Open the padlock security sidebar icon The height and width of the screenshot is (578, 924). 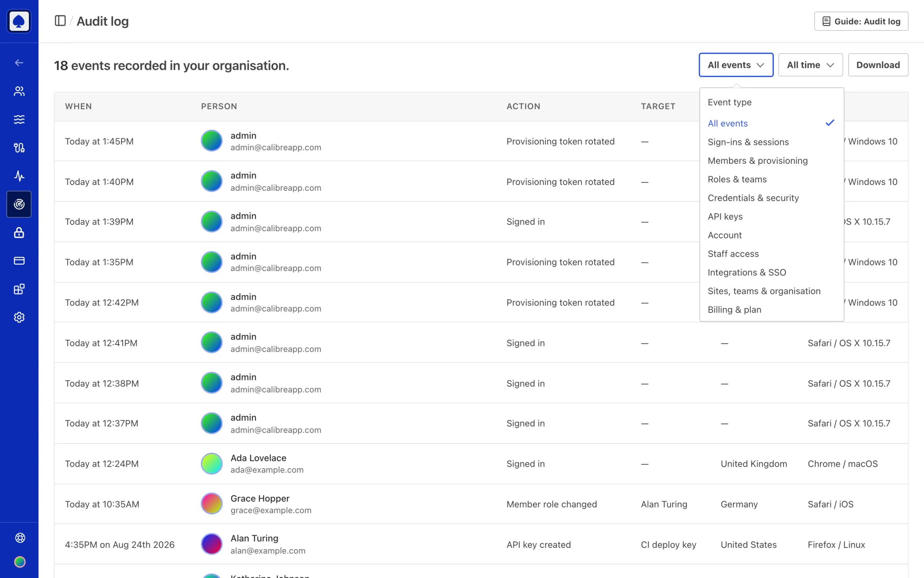pos(19,232)
